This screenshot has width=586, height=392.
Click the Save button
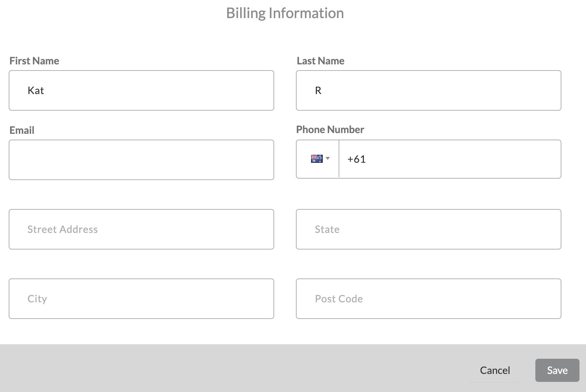coord(557,370)
